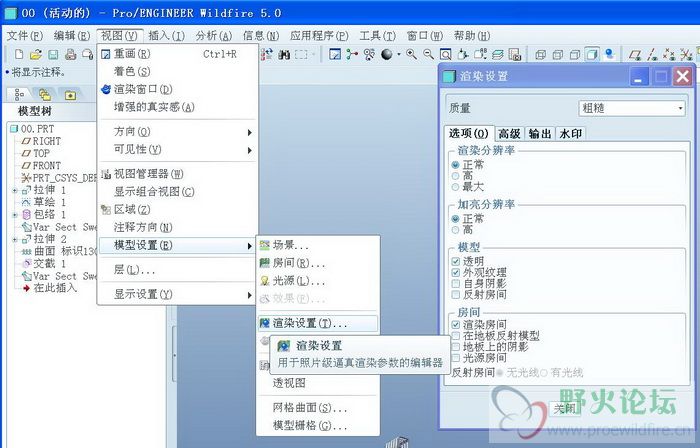Select 高 under 加亮分辨率
Image resolution: width=700 pixels, height=448 pixels.
pos(455,230)
